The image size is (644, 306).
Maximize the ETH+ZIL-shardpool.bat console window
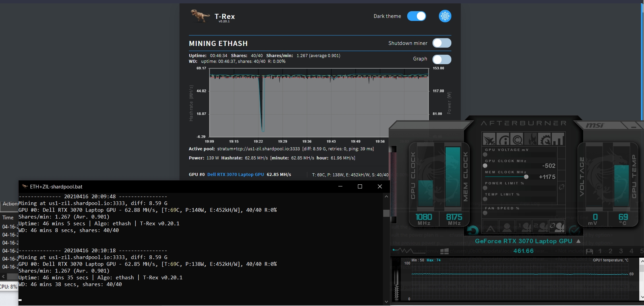[x=360, y=186]
